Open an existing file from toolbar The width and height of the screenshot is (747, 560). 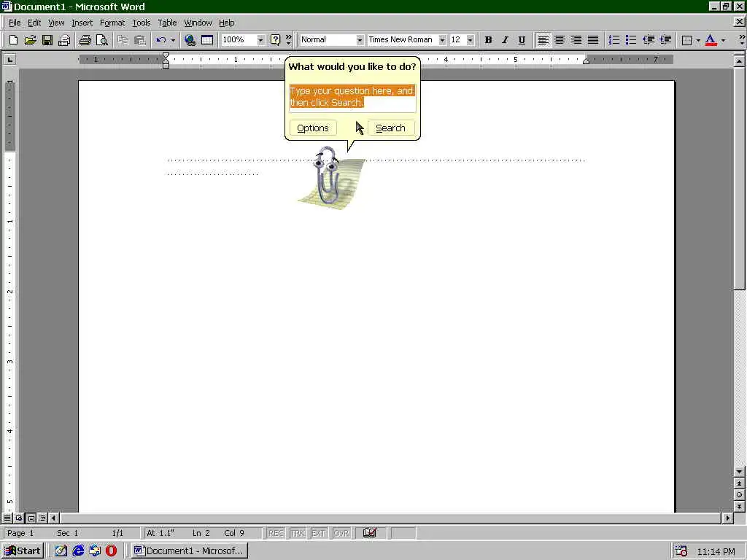(x=30, y=40)
